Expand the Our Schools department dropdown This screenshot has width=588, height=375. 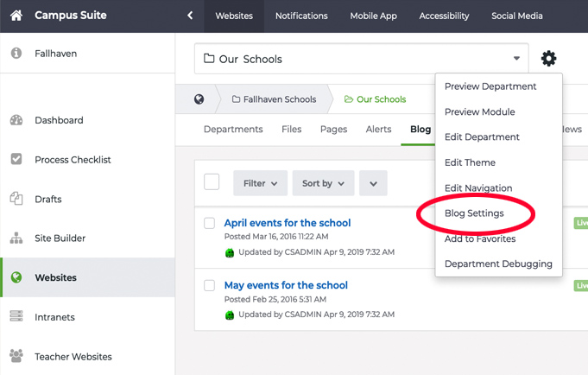pos(516,59)
